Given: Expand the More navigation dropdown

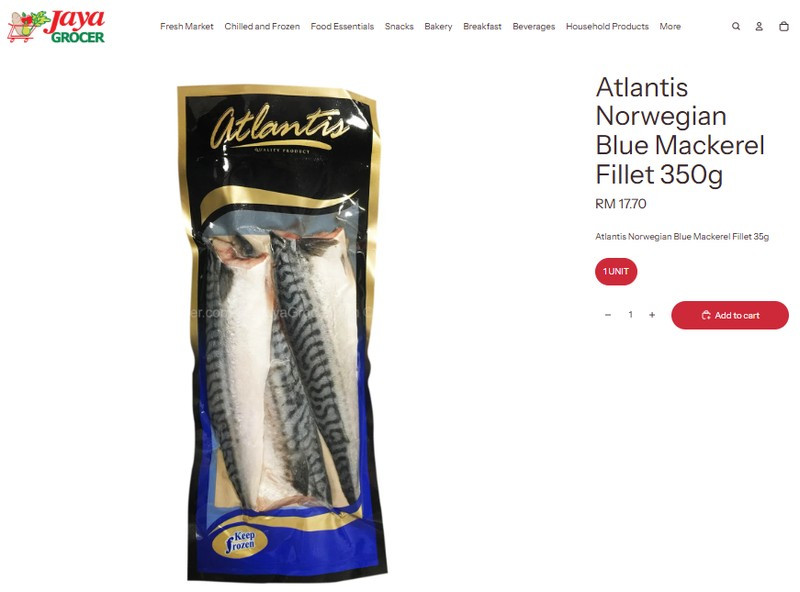Looking at the screenshot, I should tap(670, 26).
